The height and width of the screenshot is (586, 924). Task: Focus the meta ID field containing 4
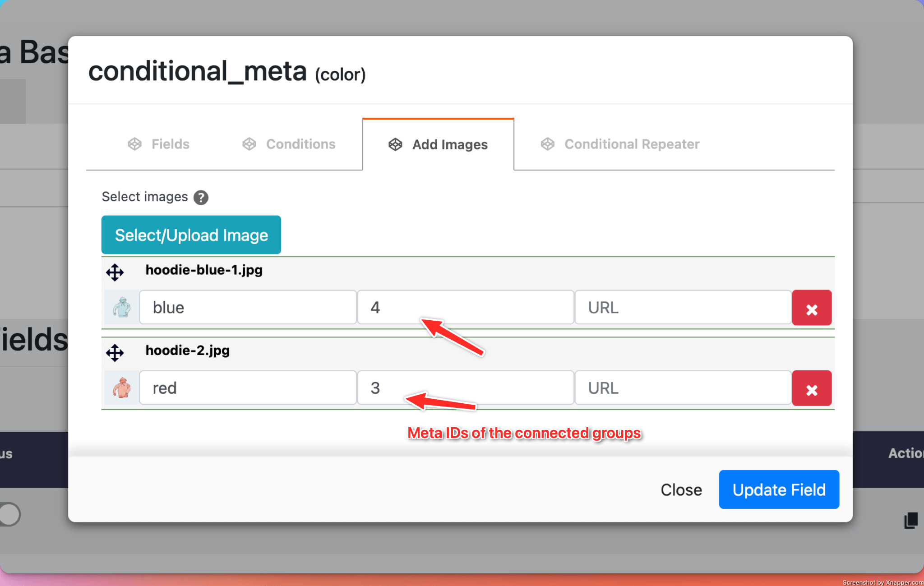click(465, 308)
